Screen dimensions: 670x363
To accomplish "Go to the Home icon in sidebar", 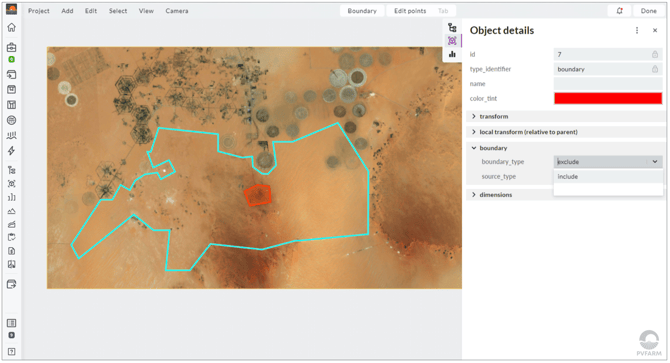I will (12, 28).
